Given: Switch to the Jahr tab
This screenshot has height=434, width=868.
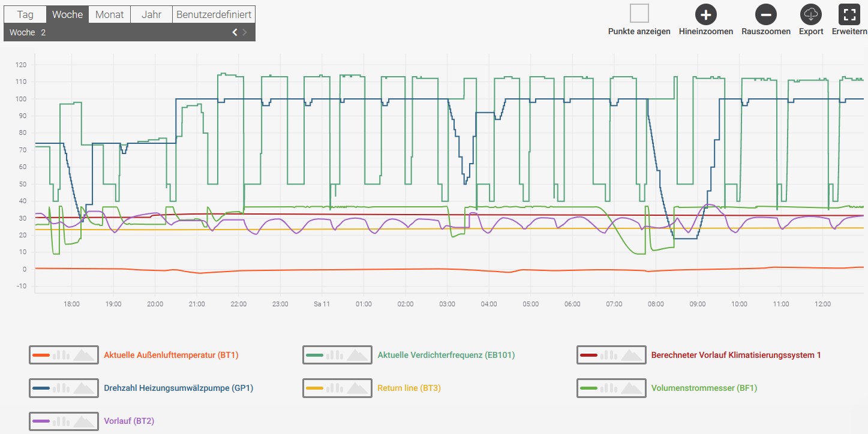Looking at the screenshot, I should [x=151, y=14].
